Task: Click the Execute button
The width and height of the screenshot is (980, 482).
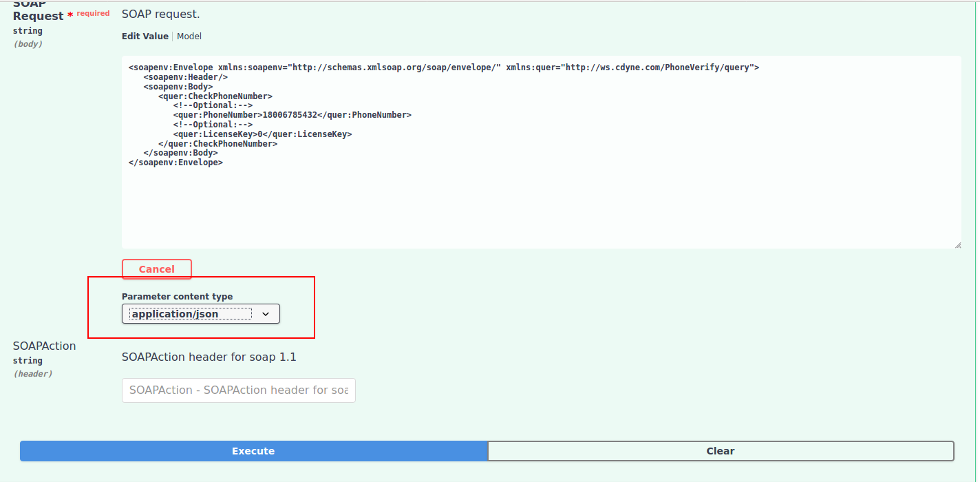Action: pos(253,451)
